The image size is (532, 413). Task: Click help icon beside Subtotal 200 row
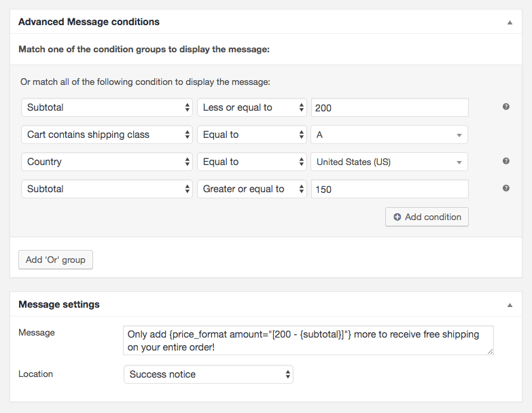pos(506,107)
